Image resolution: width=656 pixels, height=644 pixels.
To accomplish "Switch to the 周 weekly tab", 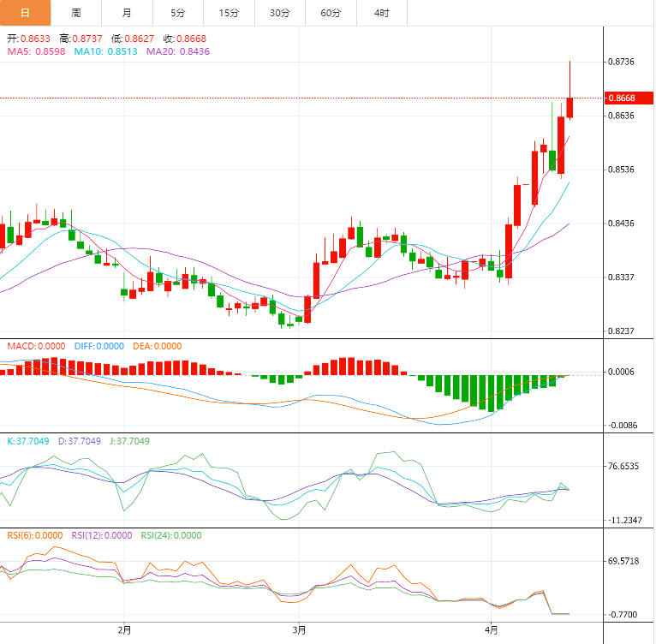I will pyautogui.click(x=76, y=13).
